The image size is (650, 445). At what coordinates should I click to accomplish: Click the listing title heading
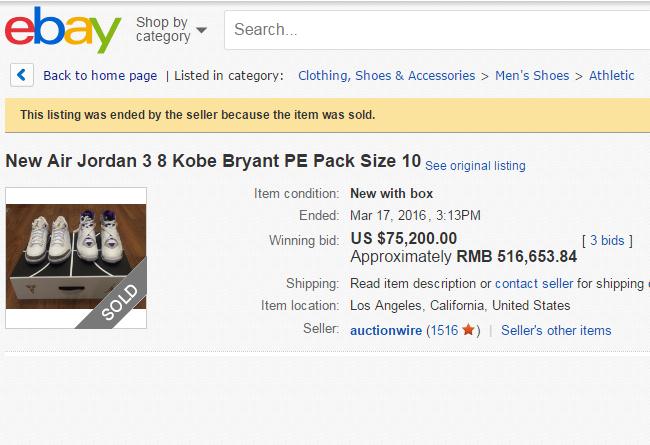(213, 162)
